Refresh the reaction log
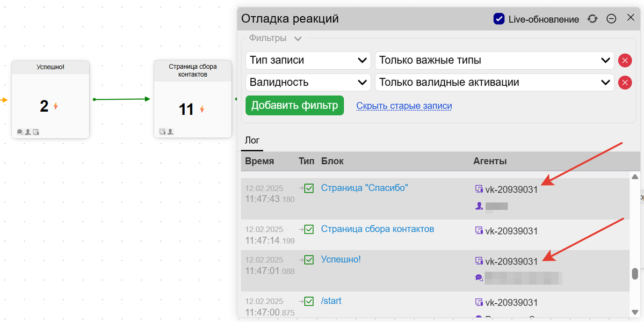 point(592,19)
